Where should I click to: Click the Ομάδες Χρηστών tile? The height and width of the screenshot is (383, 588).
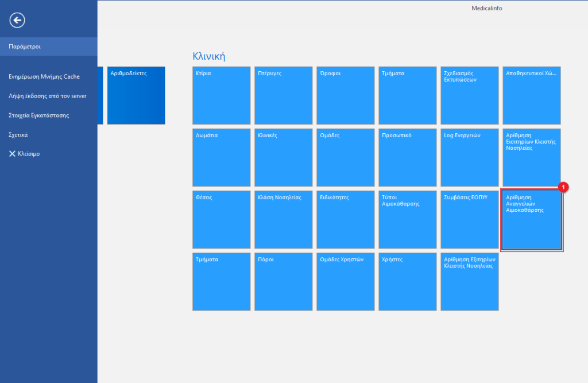(345, 281)
